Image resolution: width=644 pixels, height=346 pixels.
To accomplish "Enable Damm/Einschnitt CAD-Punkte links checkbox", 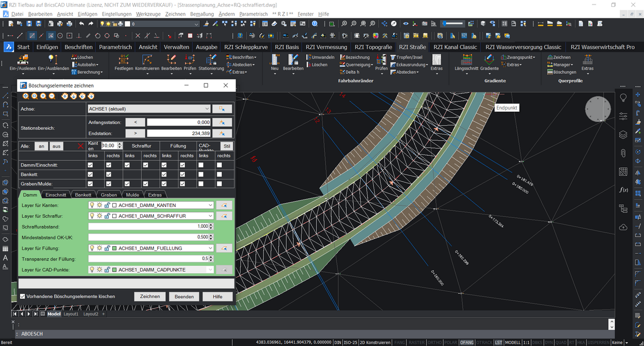I will [201, 165].
